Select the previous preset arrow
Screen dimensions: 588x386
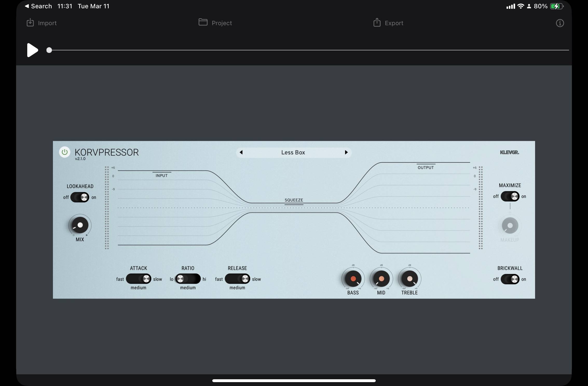(x=241, y=152)
